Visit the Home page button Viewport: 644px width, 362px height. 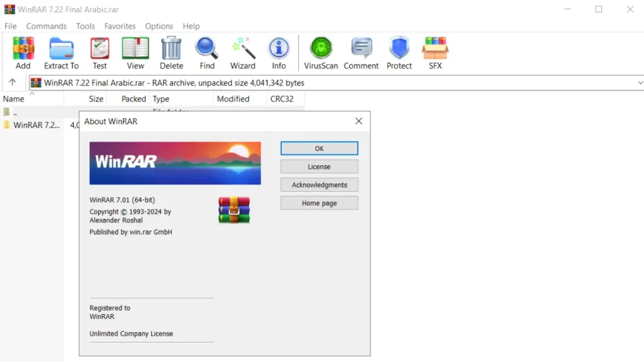[x=319, y=203]
